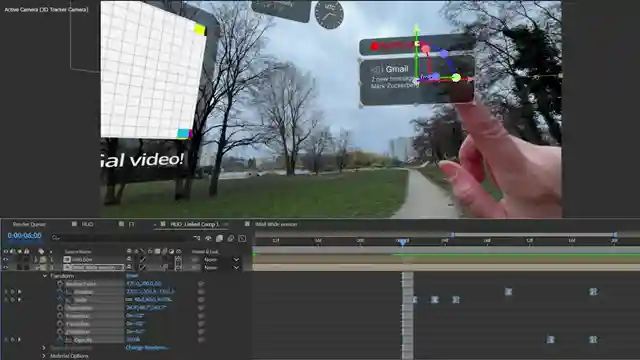This screenshot has width=640, height=360.
Task: Toggle the shy switch on first layer
Action: (x=129, y=259)
